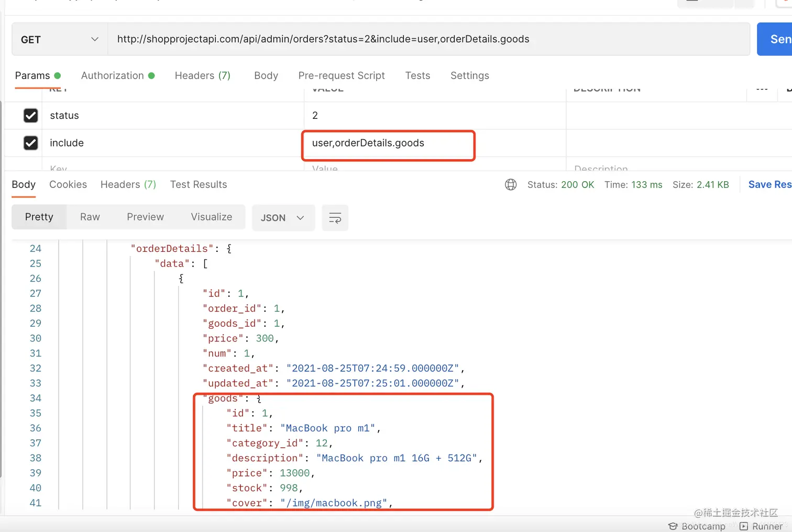Switch to the Params tab
The image size is (792, 532).
click(38, 75)
